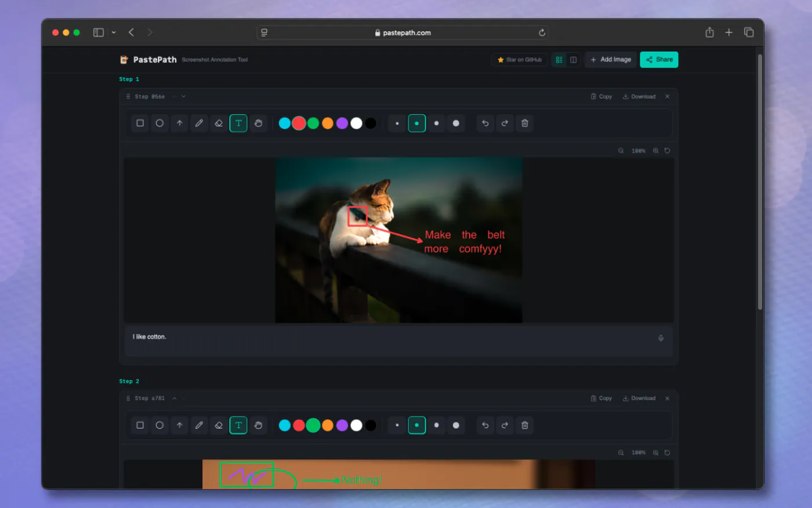Viewport: 812px width, 508px height.
Task: Switch to the side-by-side layout view
Action: point(573,60)
